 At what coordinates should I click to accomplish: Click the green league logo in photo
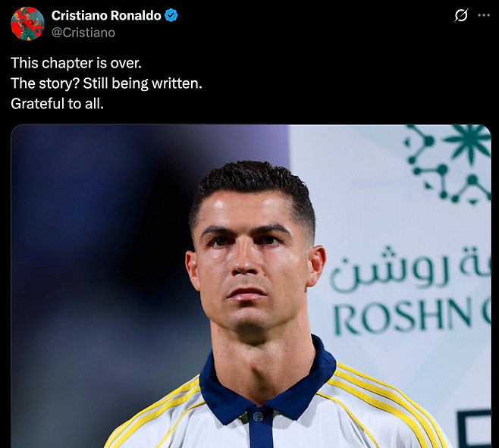tap(448, 164)
